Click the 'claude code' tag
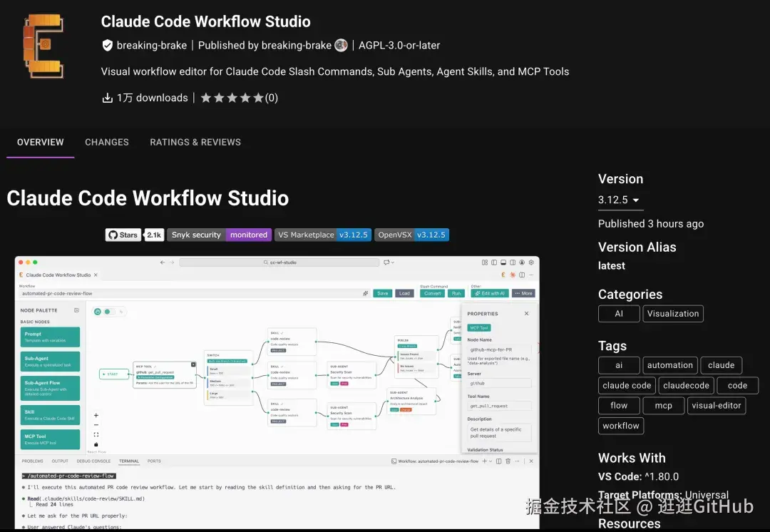This screenshot has height=532, width=770. 627,386
